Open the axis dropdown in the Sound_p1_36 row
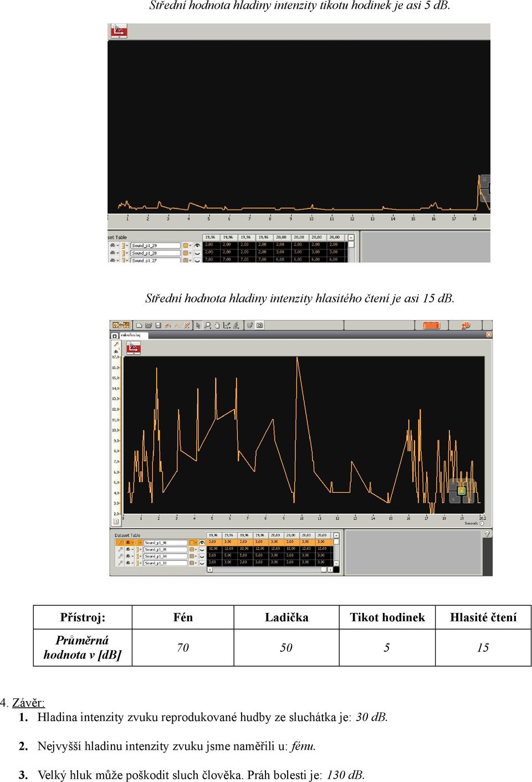The height and width of the screenshot is (782, 532). [139, 543]
